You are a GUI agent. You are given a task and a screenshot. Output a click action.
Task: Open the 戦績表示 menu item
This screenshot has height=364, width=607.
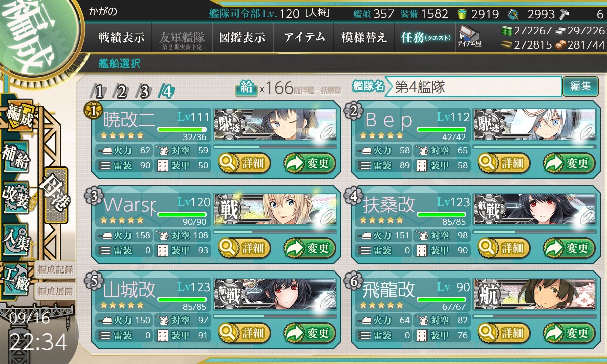121,37
